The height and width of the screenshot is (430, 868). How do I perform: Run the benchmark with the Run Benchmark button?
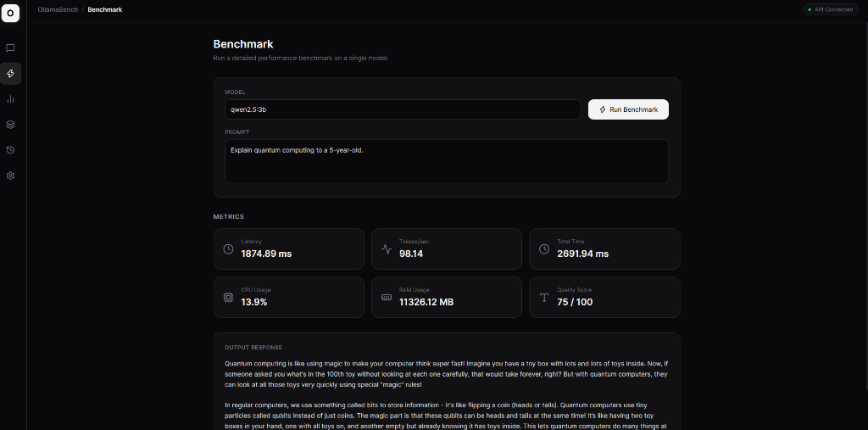click(x=628, y=109)
